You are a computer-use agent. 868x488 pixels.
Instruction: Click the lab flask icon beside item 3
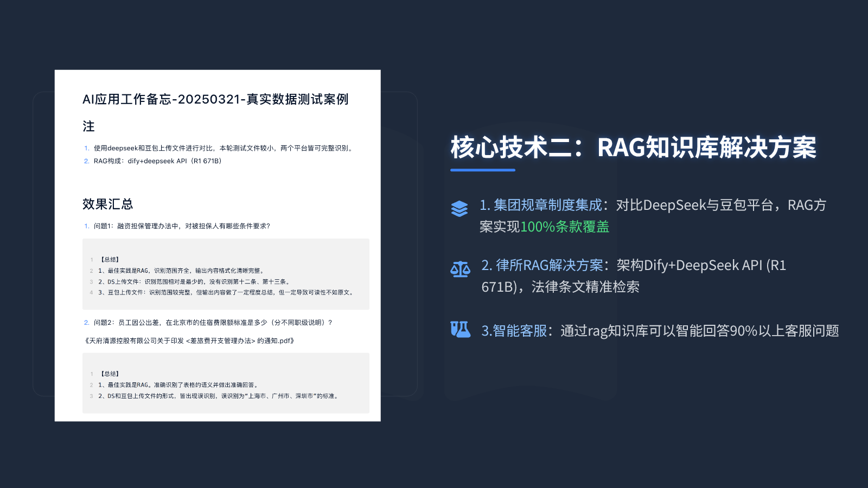(x=461, y=329)
